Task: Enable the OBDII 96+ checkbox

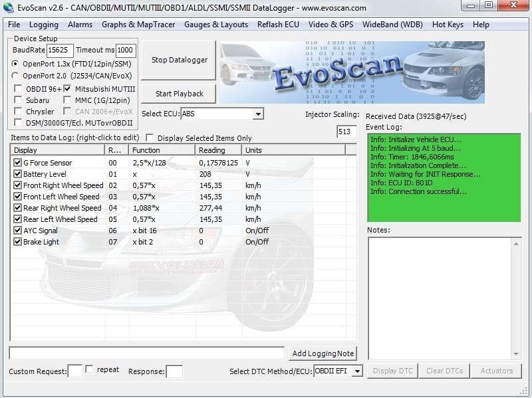Action: click(x=18, y=89)
